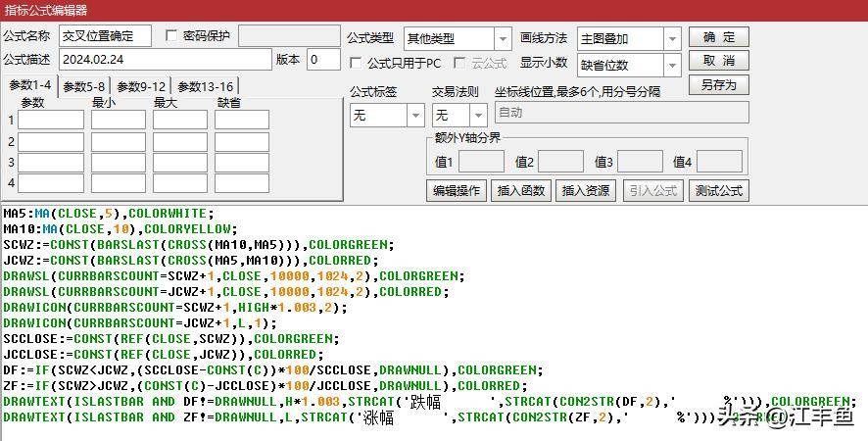
Task: Click row 1 缺省 value field
Action: 242,120
